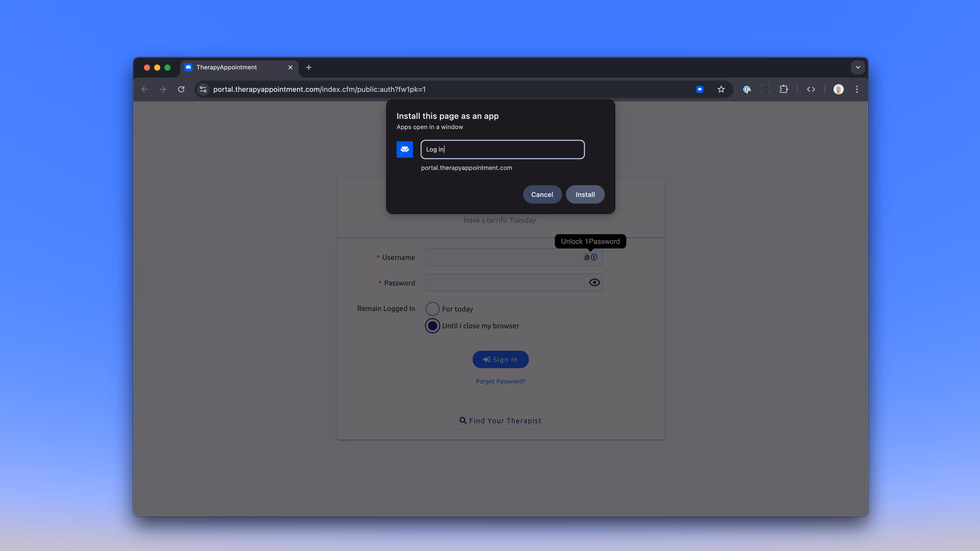Image resolution: width=980 pixels, height=551 pixels.
Task: Open the Chrome profile avatar
Action: coord(838,89)
